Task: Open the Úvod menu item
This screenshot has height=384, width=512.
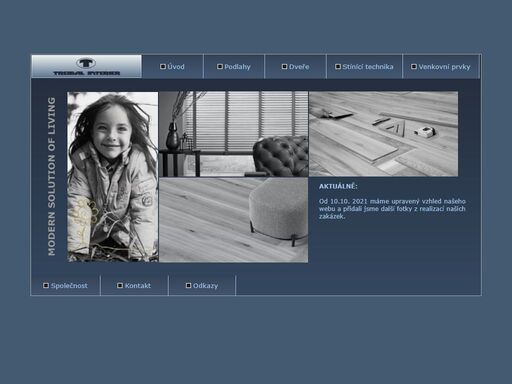Action: pos(176,67)
